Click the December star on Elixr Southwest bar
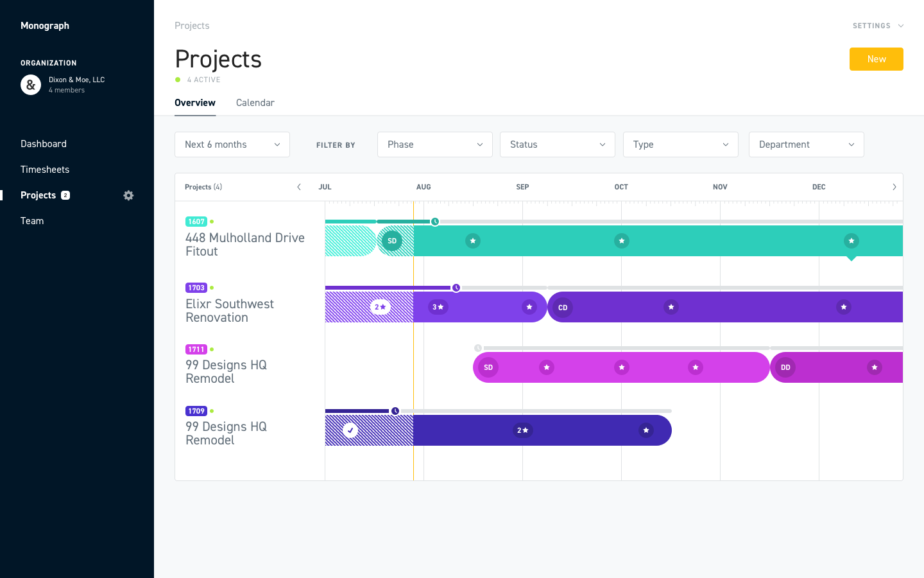Image resolution: width=924 pixels, height=578 pixels. (x=844, y=307)
